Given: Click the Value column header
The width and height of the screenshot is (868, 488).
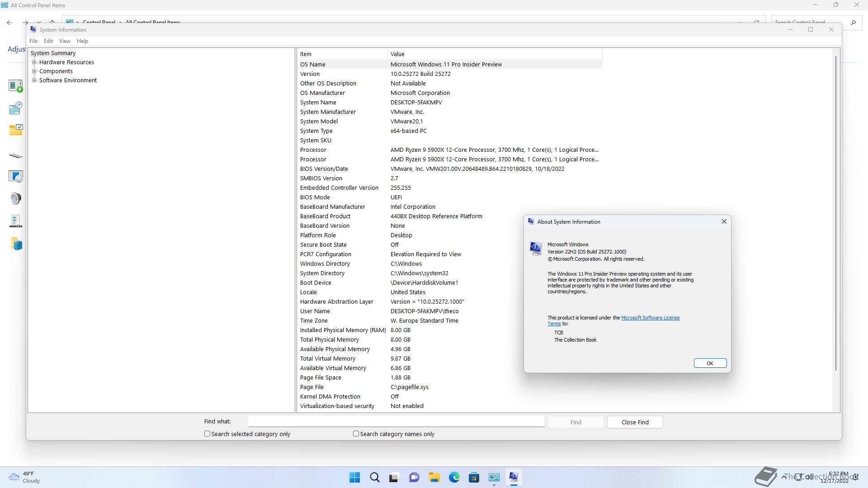Looking at the screenshot, I should 495,54.
